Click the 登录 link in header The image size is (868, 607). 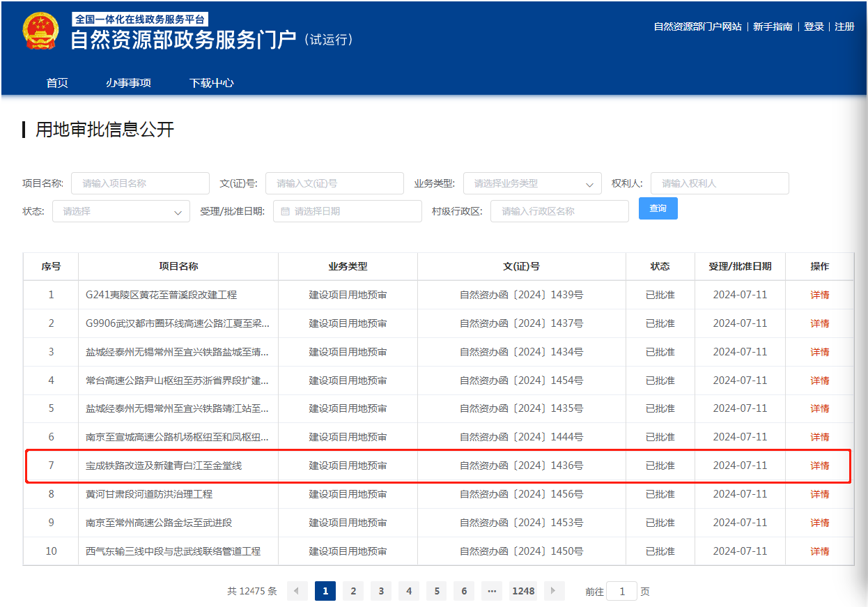(x=814, y=26)
